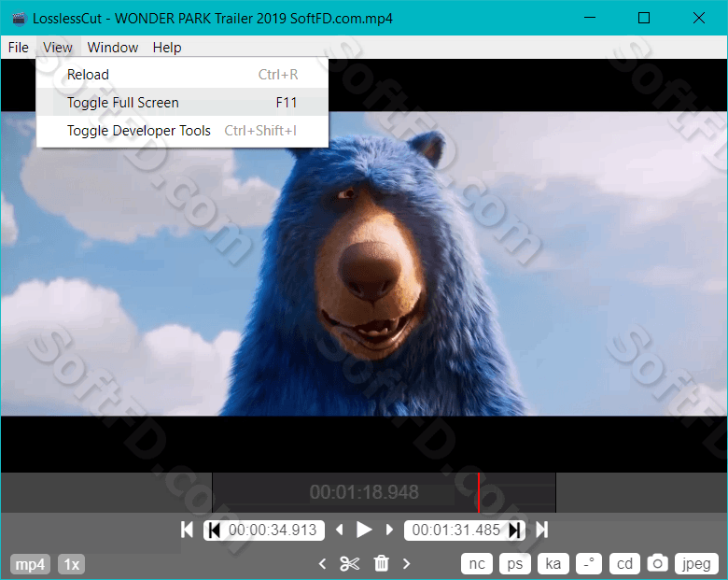The width and height of the screenshot is (728, 580).
Task: Switch the jpeg capture format
Action: [x=696, y=564]
